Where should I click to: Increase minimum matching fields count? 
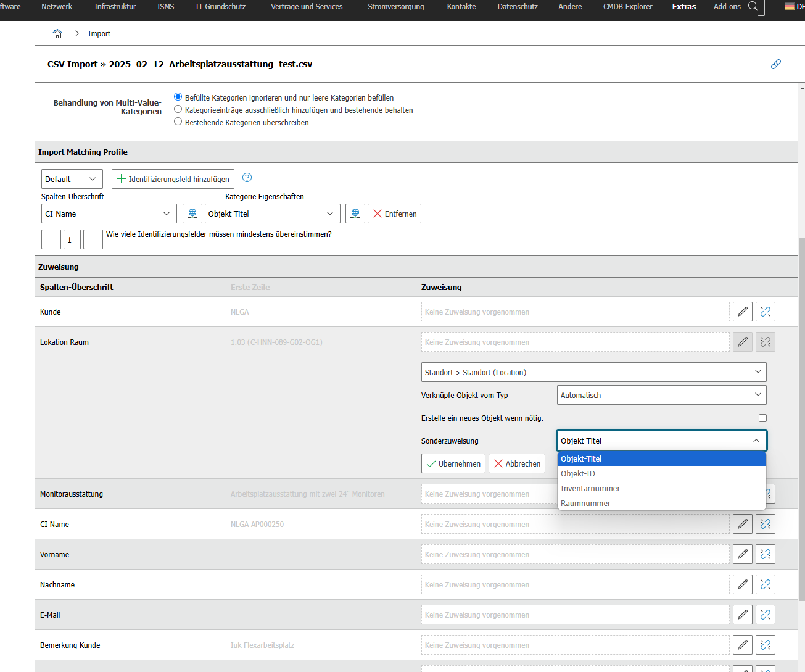click(x=93, y=239)
